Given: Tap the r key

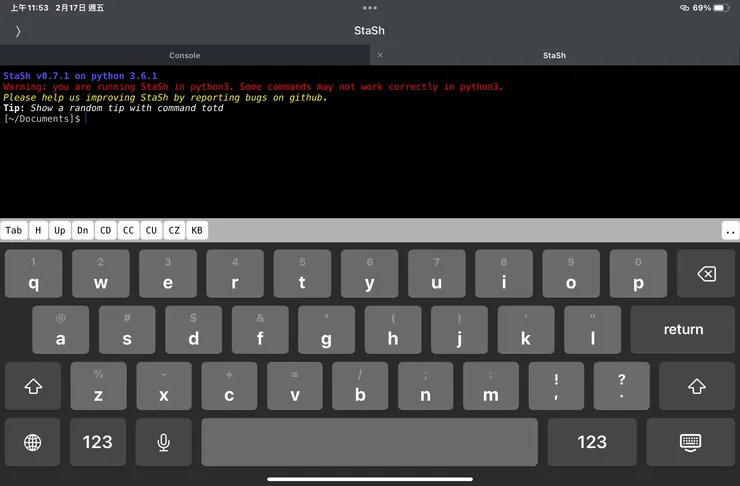Looking at the screenshot, I should pos(235,274).
